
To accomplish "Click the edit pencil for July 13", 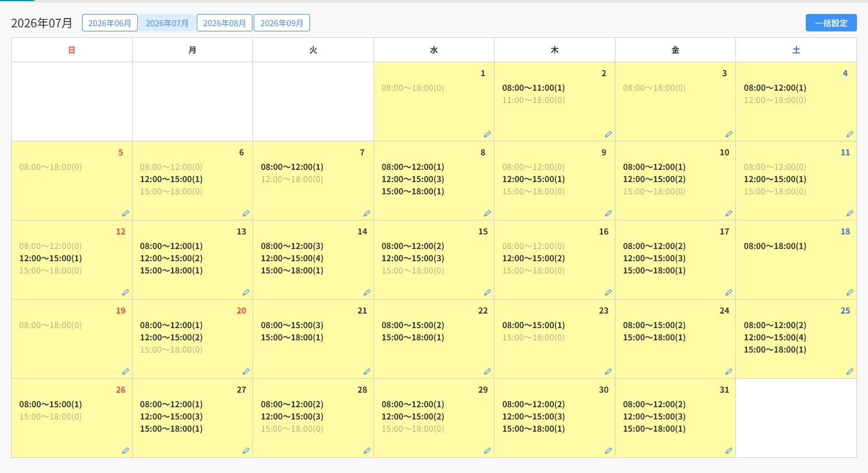I will [246, 293].
